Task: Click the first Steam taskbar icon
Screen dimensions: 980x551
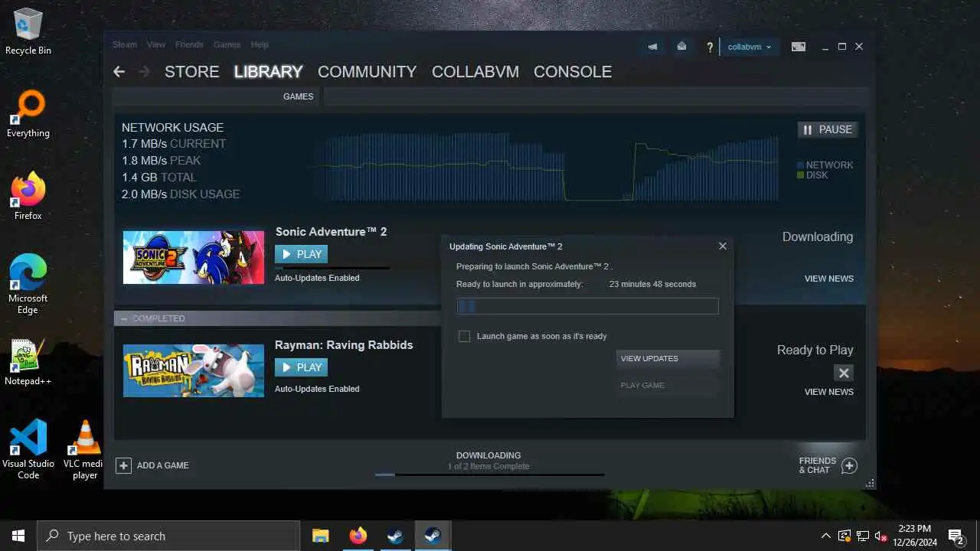Action: pos(395,536)
